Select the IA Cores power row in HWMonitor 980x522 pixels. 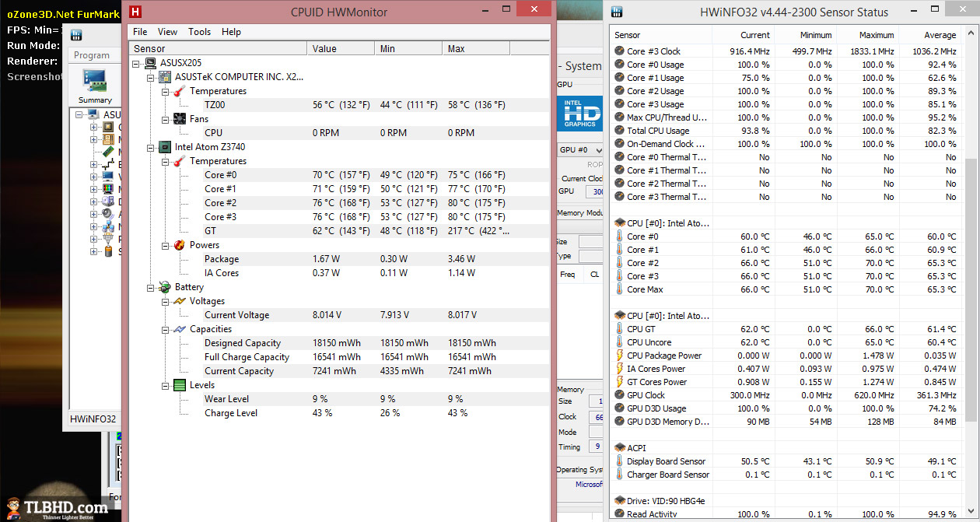pyautogui.click(x=338, y=273)
